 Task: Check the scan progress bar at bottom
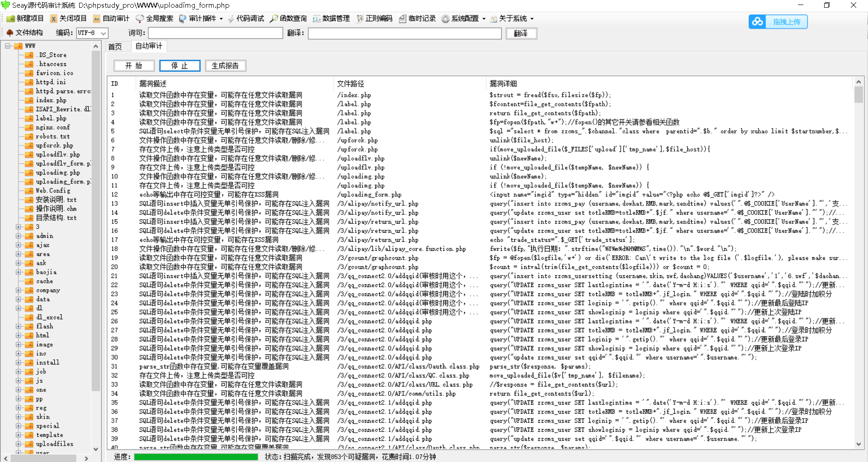[196, 457]
